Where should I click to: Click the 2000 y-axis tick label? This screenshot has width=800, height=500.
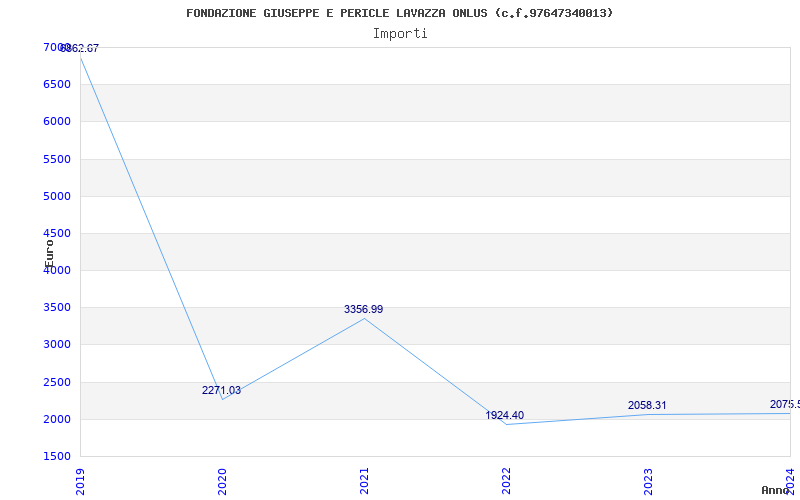coord(57,419)
